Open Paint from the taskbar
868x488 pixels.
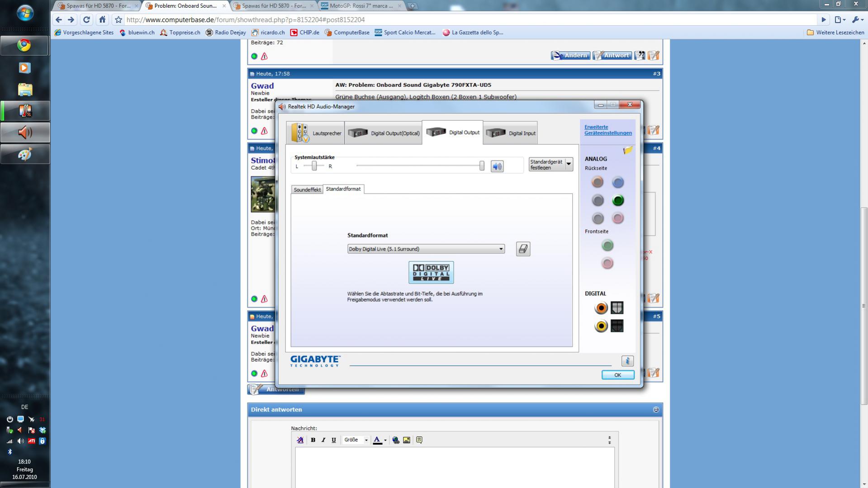click(24, 154)
